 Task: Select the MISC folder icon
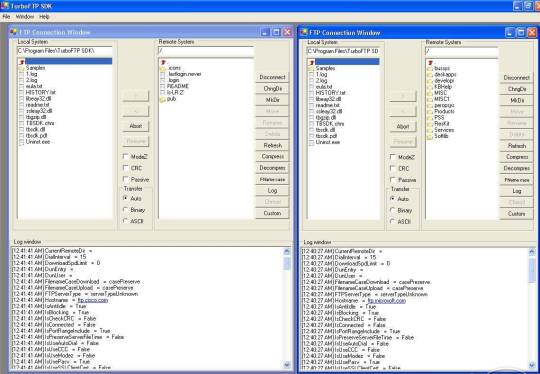click(430, 93)
